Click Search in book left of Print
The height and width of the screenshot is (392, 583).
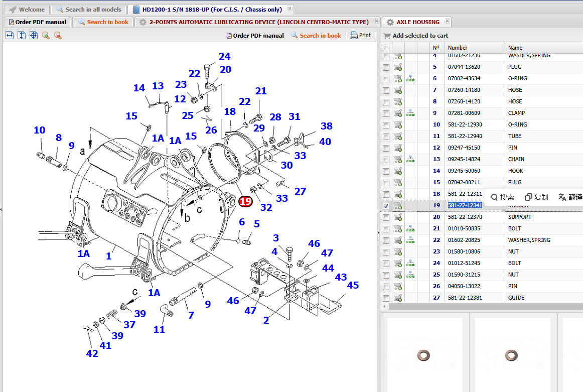pos(316,35)
